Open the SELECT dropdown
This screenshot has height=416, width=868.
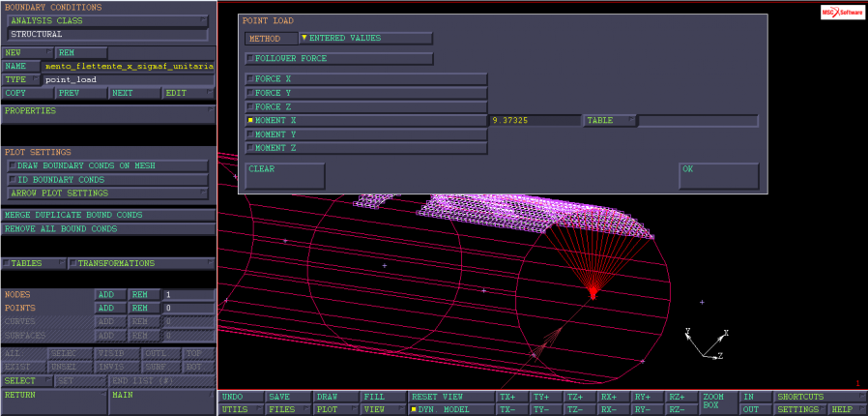28,381
